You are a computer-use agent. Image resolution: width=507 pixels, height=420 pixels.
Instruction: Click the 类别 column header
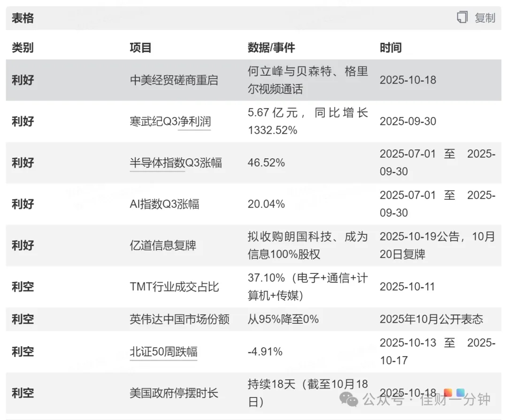(23, 47)
